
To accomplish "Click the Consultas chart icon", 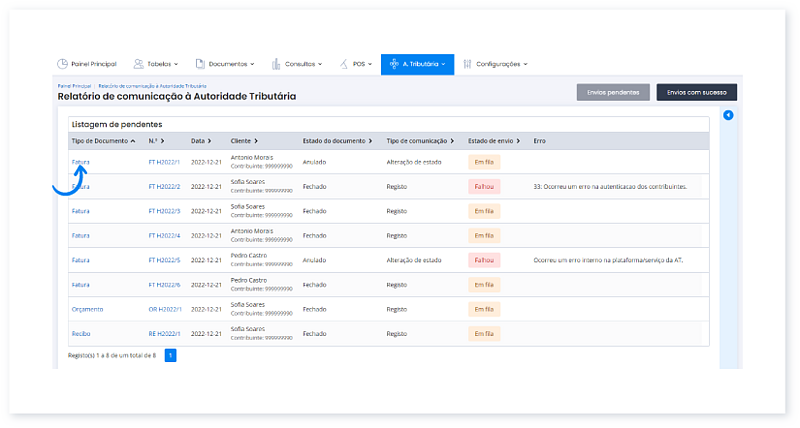I will 276,64.
